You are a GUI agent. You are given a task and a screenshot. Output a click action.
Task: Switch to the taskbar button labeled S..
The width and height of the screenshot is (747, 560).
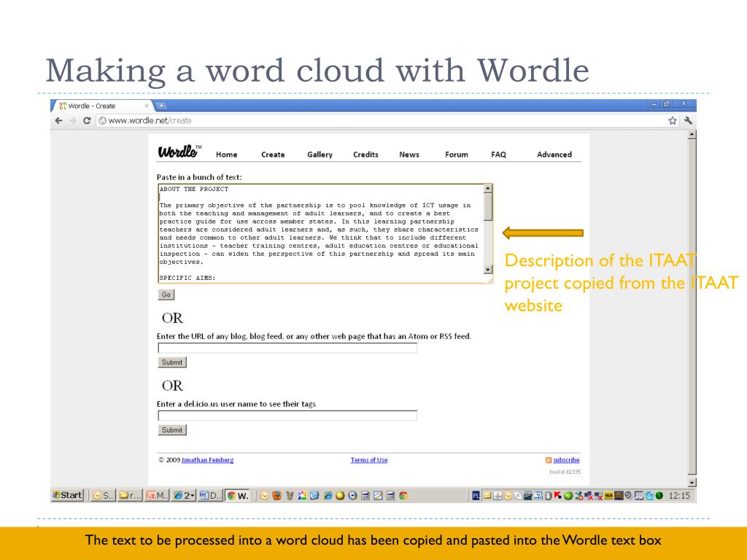pyautogui.click(x=103, y=495)
